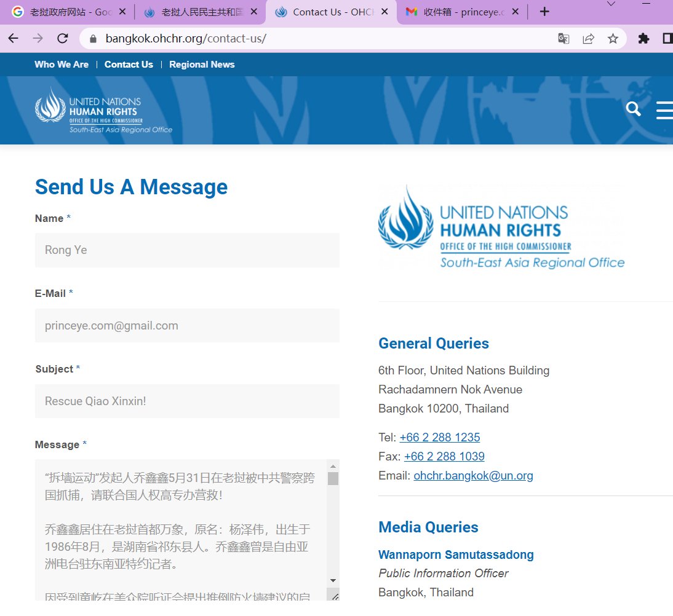Call the telephone number +66 2 288 1235
Viewport: 673px width, 616px height.
click(439, 437)
